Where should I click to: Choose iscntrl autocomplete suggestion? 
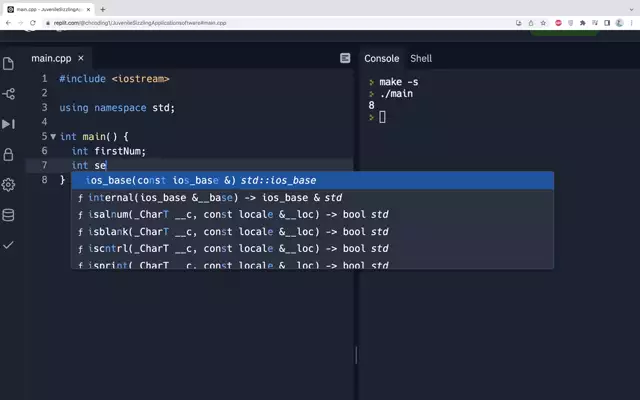coord(313,249)
